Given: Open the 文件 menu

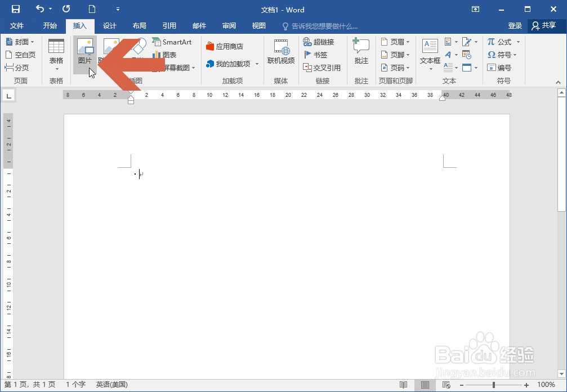Looking at the screenshot, I should click(x=17, y=25).
